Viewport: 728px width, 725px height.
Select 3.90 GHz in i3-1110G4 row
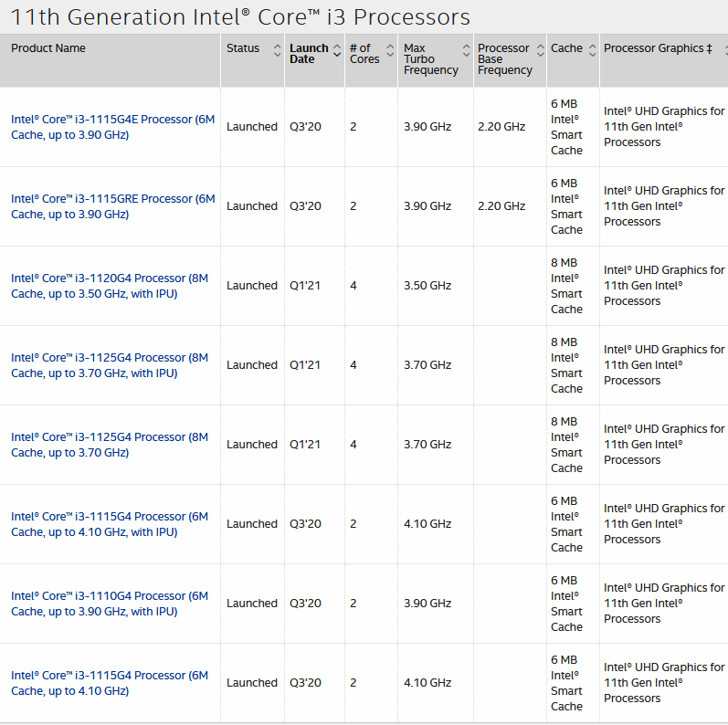coord(427,603)
